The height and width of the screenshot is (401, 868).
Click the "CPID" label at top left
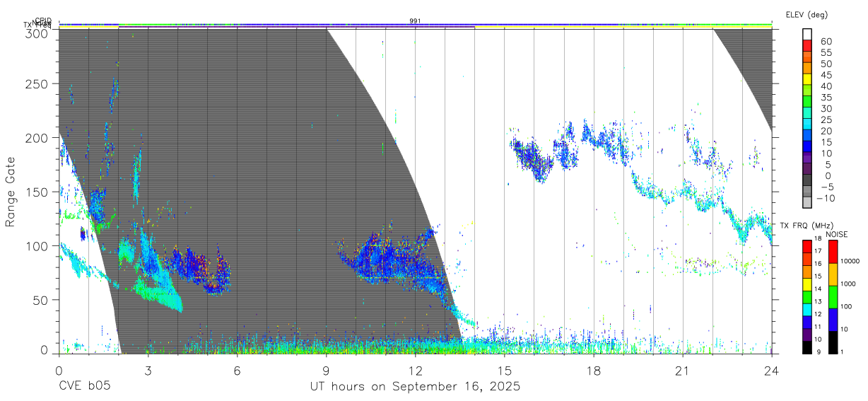point(43,21)
